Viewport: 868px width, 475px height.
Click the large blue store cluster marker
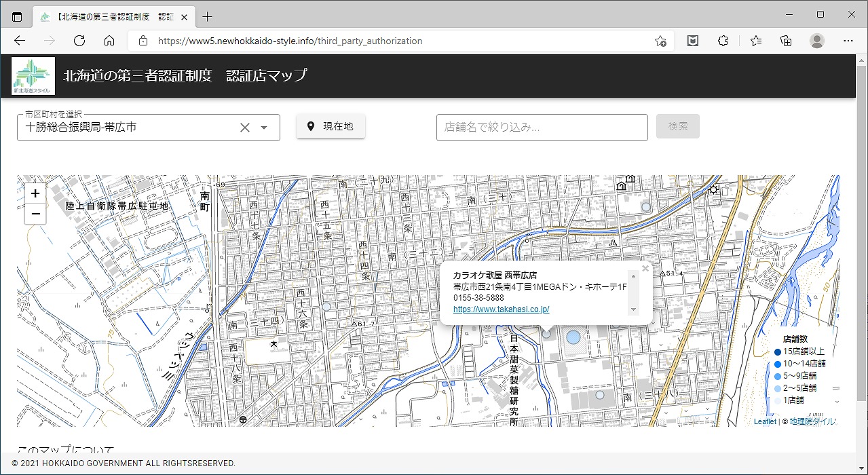(x=573, y=337)
